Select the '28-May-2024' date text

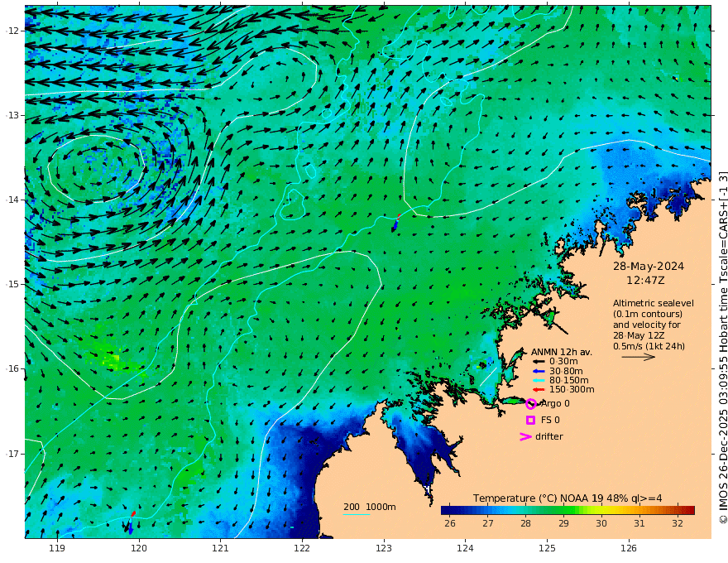649,267
